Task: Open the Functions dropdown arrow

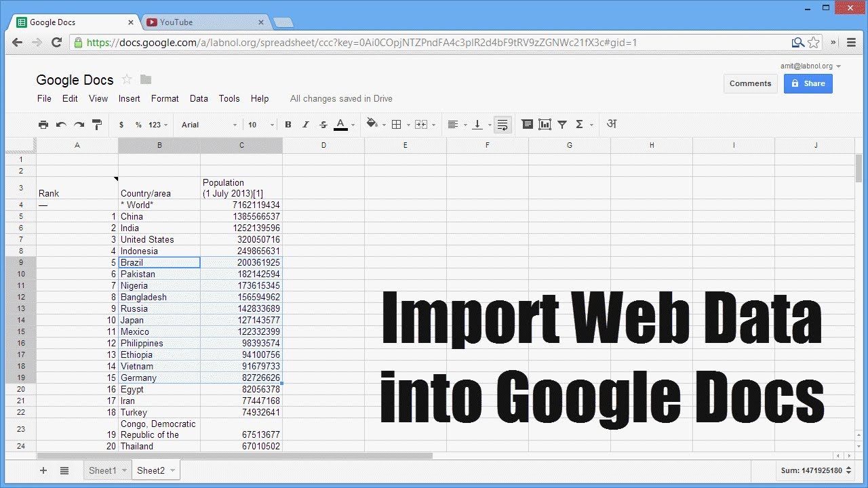Action: [x=591, y=125]
